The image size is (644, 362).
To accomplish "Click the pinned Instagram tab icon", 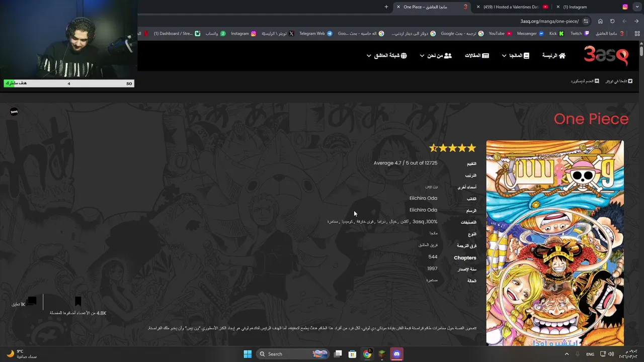I will [625, 7].
